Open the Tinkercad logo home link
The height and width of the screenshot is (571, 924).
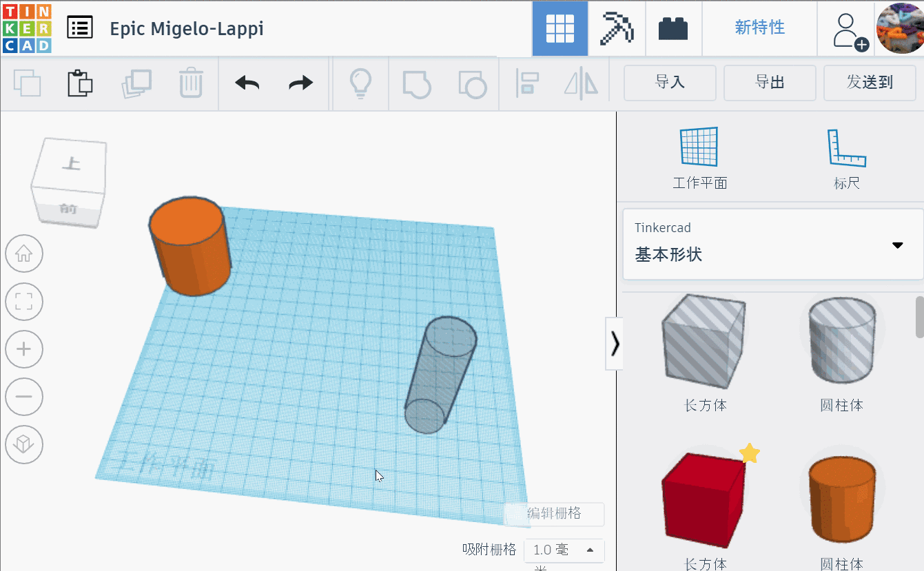tap(27, 28)
